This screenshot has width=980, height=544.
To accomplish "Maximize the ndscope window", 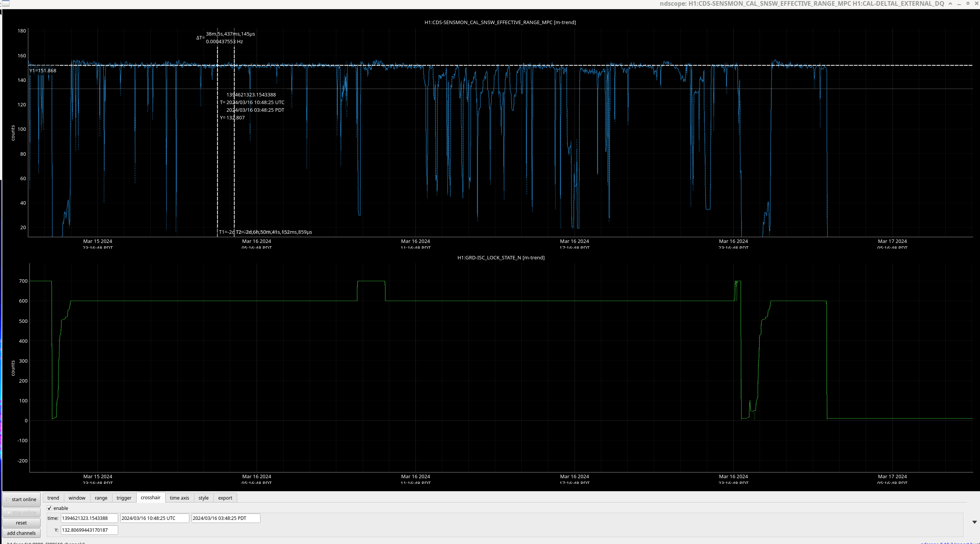I will pos(968,3).
